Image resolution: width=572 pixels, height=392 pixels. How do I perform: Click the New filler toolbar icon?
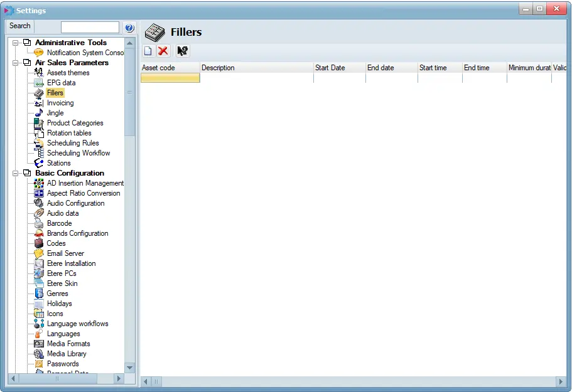(x=148, y=51)
